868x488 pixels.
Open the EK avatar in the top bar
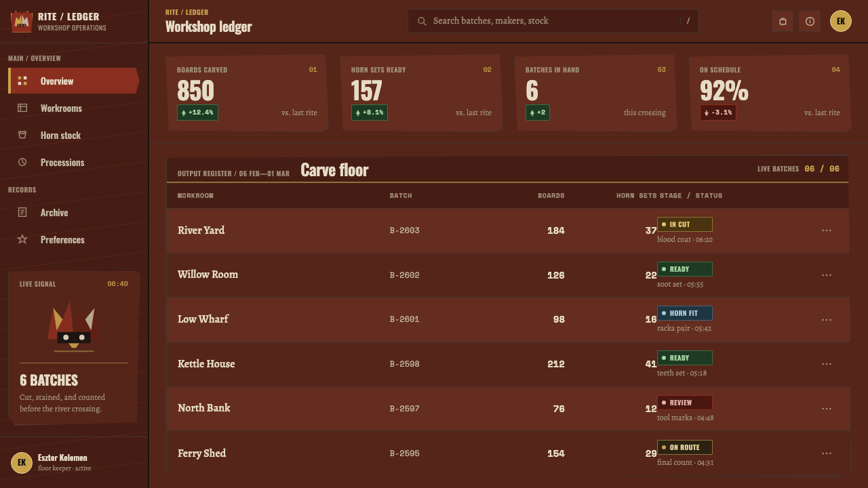point(841,21)
